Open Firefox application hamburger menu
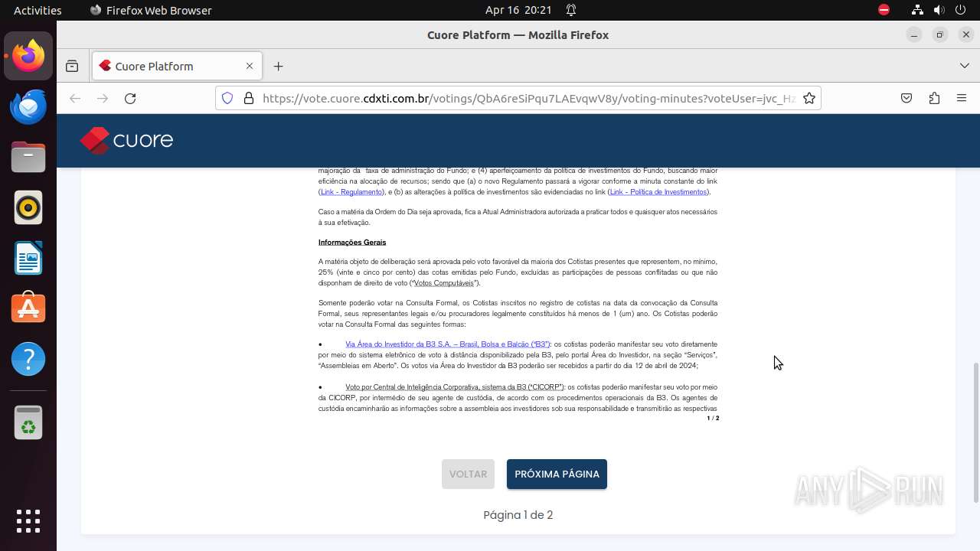 pos(962,98)
